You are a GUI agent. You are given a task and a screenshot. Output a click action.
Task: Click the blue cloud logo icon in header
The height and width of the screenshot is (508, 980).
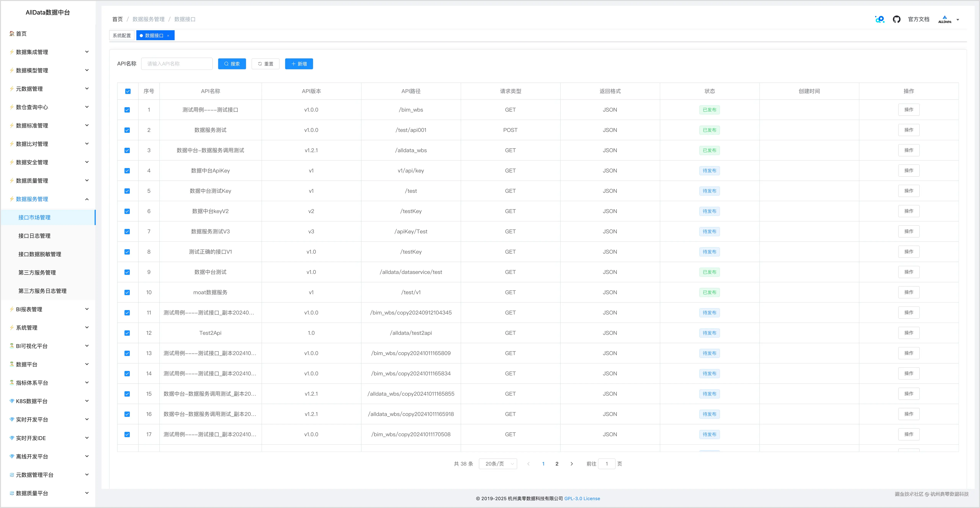(879, 19)
